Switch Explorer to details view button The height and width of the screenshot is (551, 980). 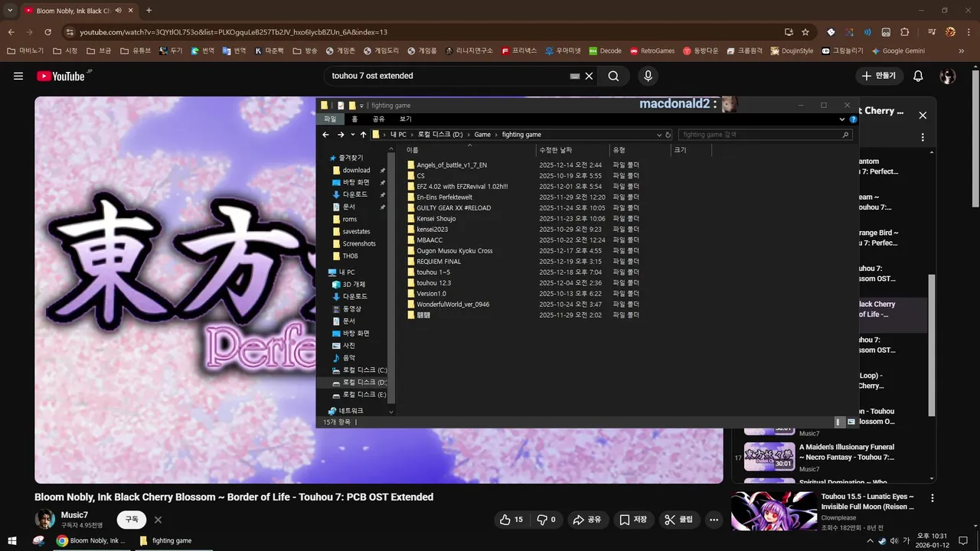(x=839, y=422)
